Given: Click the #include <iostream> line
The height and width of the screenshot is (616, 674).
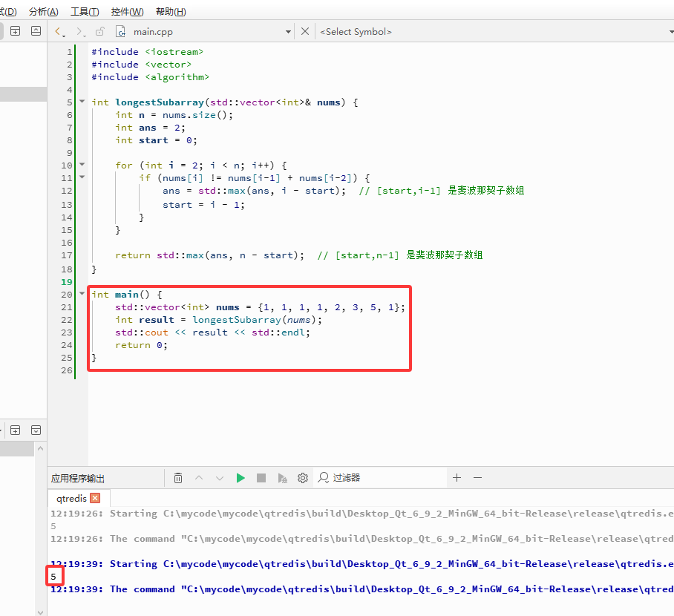Looking at the screenshot, I should pos(147,52).
